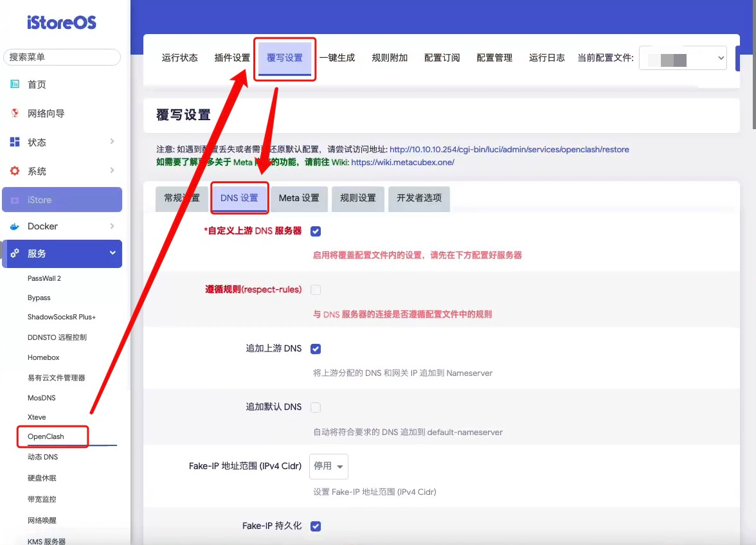Open DDNSTO 远程控制 service
This screenshot has height=545, width=756.
click(x=57, y=337)
